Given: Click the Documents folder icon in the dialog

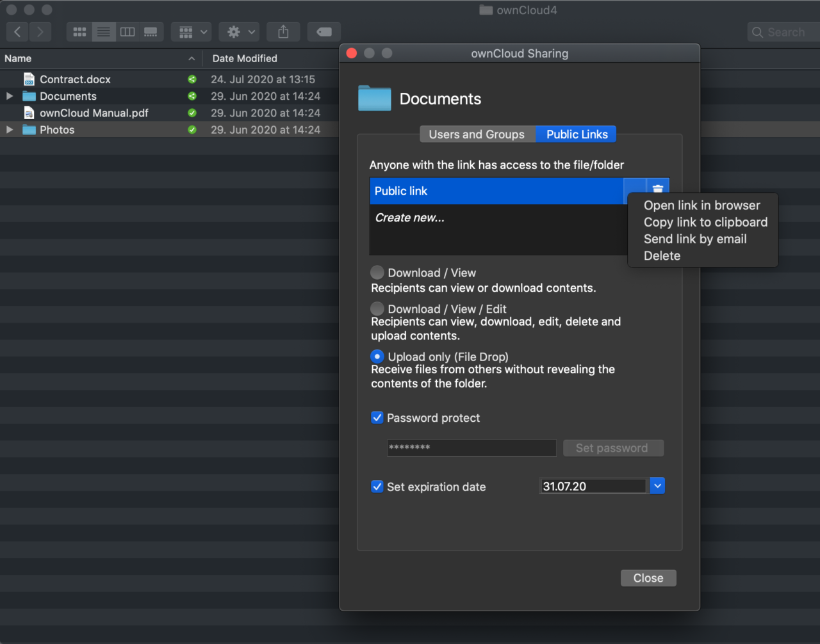Looking at the screenshot, I should coord(374,98).
